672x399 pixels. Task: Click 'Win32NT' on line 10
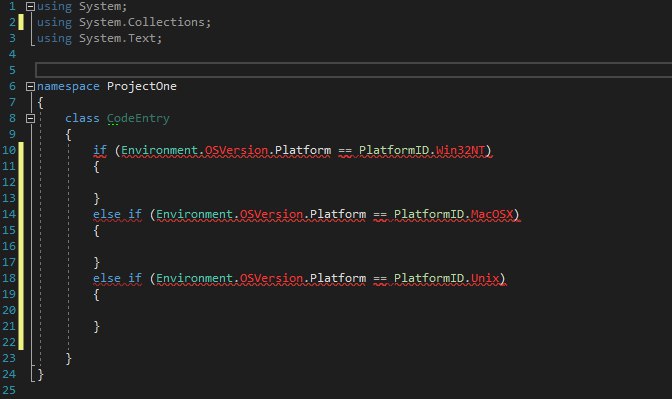pos(460,150)
